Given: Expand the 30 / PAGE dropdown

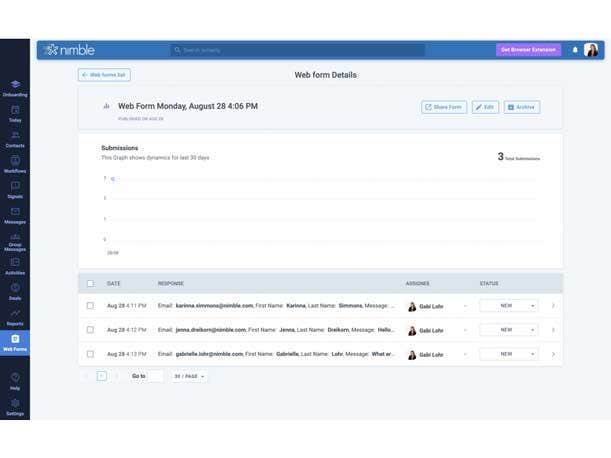Looking at the screenshot, I should coord(190,376).
